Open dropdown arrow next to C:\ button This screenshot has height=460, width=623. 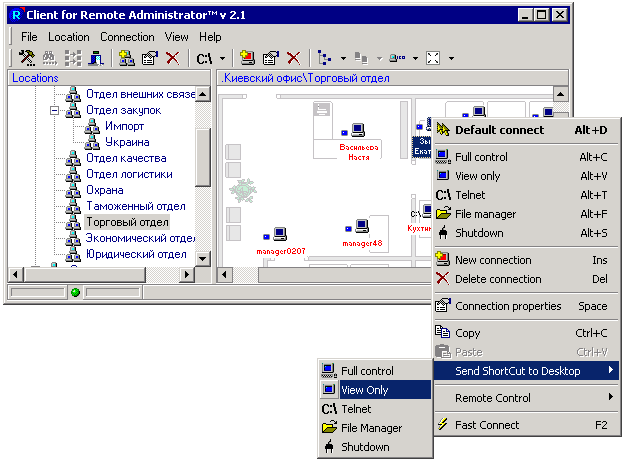[x=222, y=58]
